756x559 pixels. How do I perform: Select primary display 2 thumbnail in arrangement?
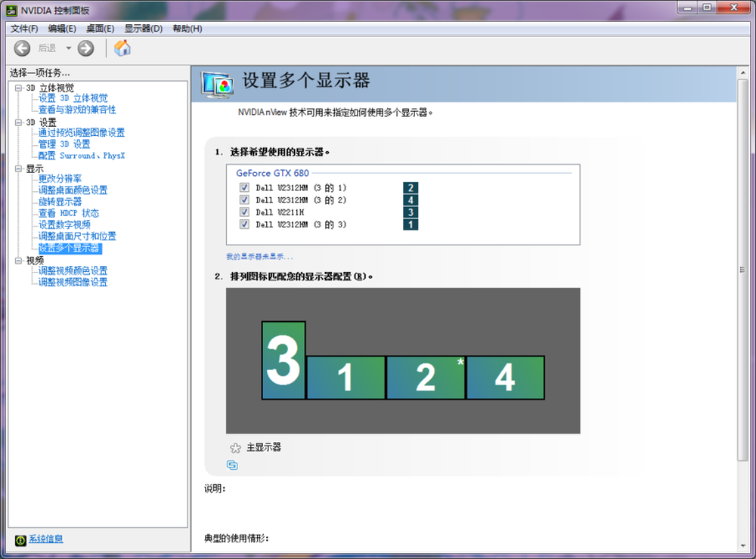coord(426,378)
